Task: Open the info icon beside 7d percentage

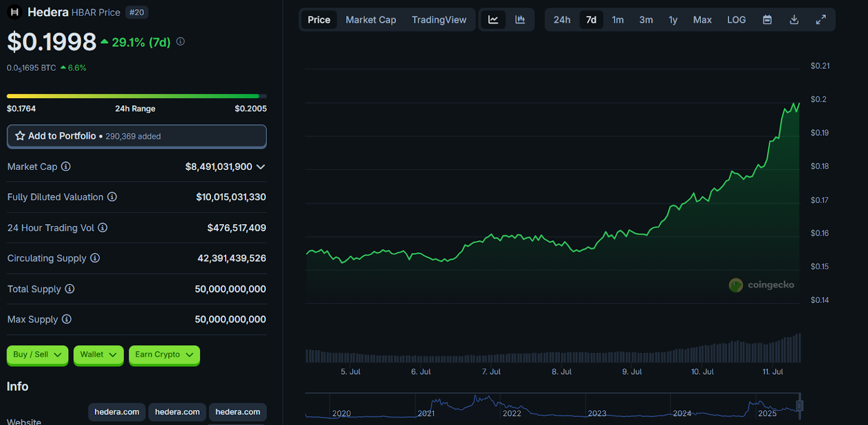Action: [x=181, y=41]
